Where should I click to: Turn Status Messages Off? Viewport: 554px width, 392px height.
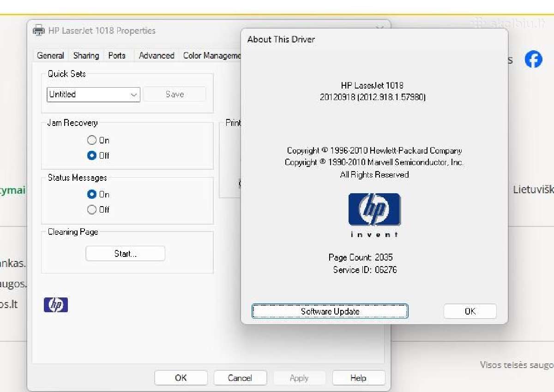click(98, 209)
